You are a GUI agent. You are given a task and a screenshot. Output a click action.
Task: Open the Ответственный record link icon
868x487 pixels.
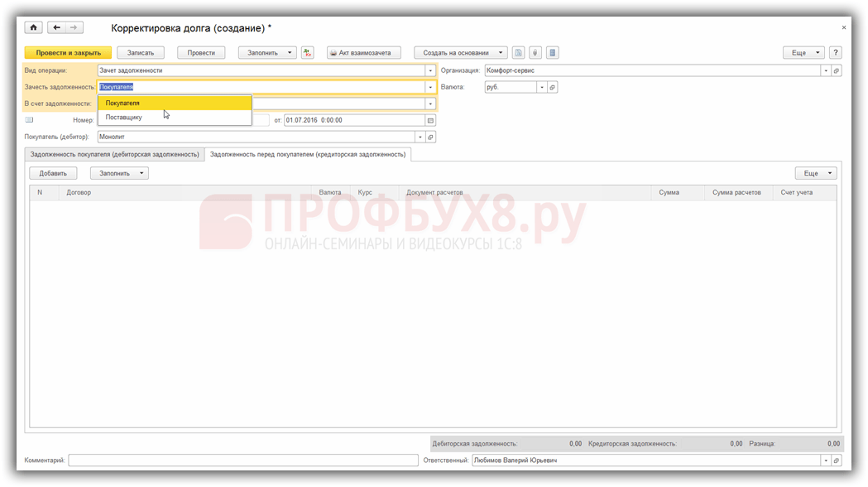click(837, 460)
